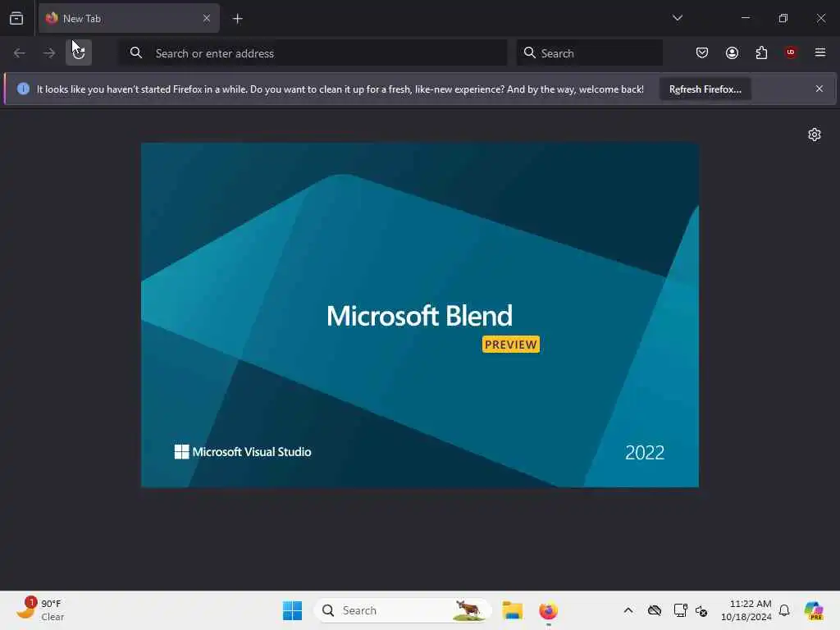
Task: Open the Copilot preview icon on taskbar
Action: (813, 610)
